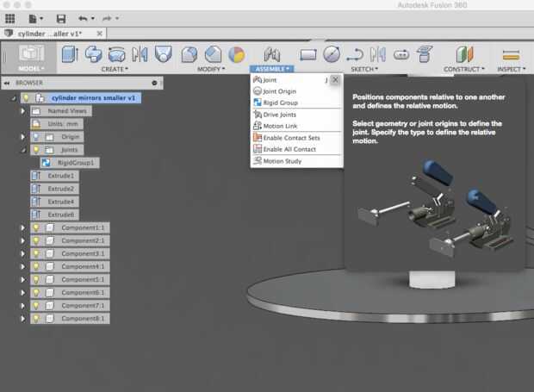Toggle Component1:1 visibility bulb
This screenshot has height=392, width=534.
tap(36, 227)
